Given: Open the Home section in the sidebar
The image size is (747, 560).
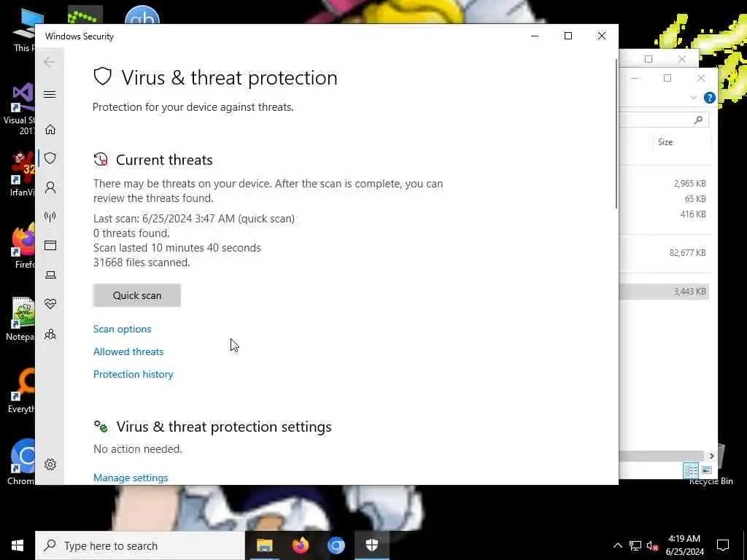Looking at the screenshot, I should point(50,130).
